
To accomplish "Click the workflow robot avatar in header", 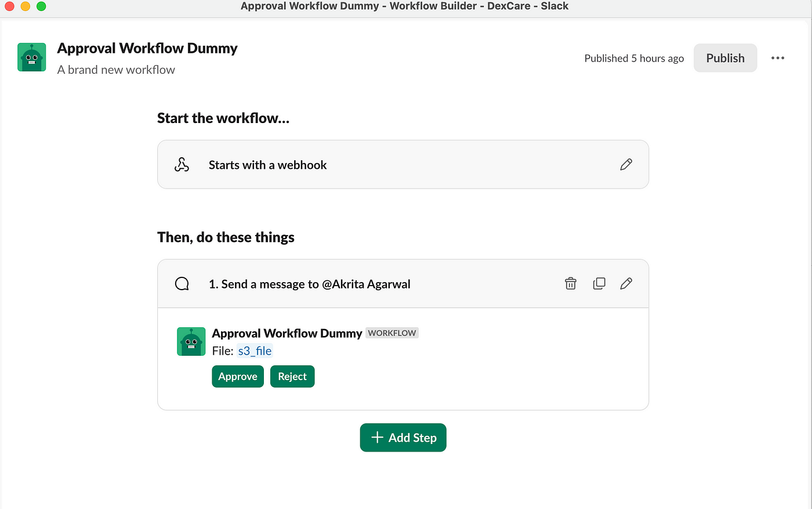I will pos(31,57).
